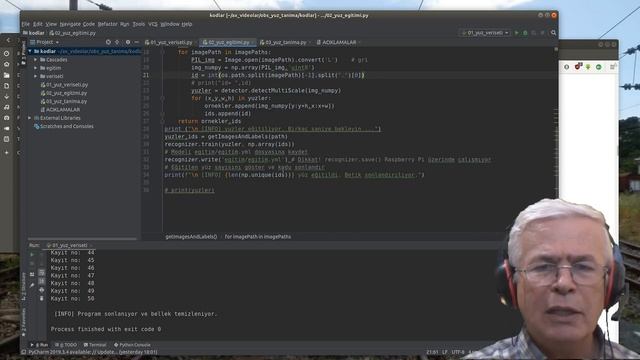Open Project view dropdown
The height and width of the screenshot is (360, 640).
[45, 42]
